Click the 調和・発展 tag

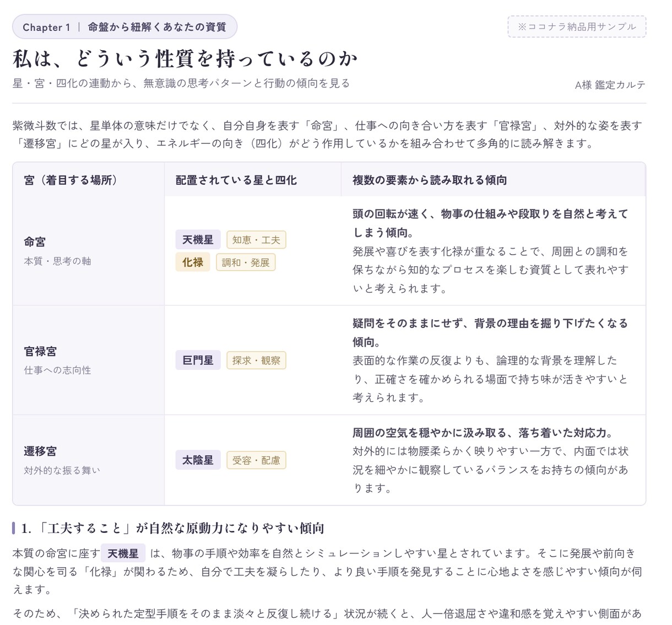click(x=246, y=262)
